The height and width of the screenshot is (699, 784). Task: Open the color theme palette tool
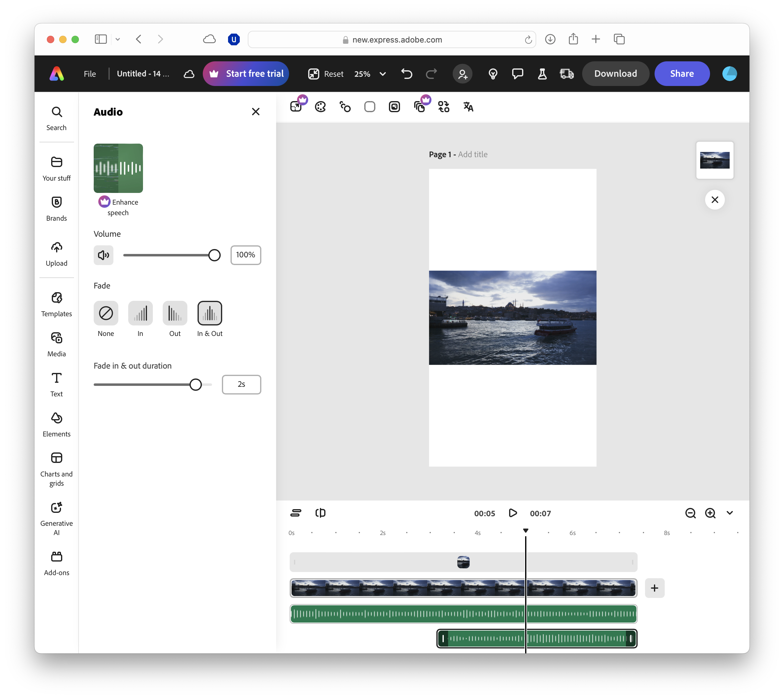320,107
